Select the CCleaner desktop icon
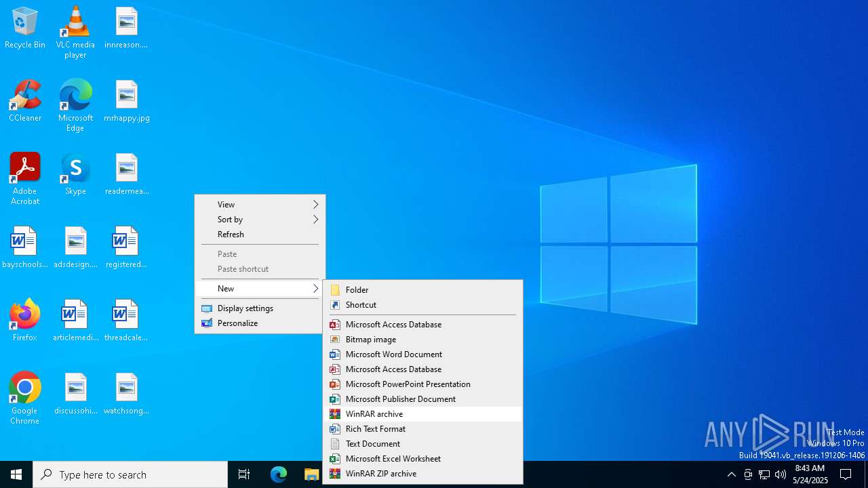Screen dimensions: 868x488 click(x=25, y=100)
